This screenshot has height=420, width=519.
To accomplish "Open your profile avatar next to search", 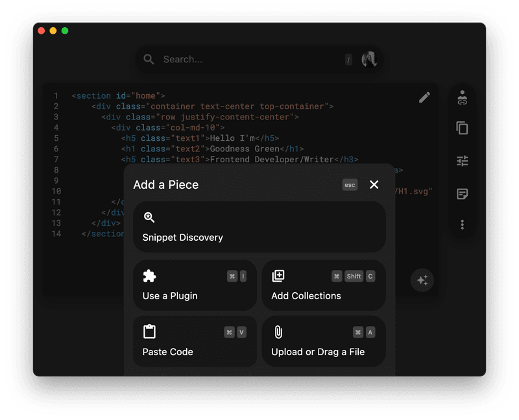I will tap(368, 59).
